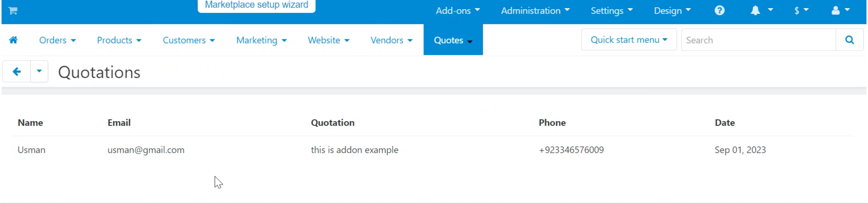The image size is (868, 203).
Task: Open the user account profile menu
Action: click(840, 11)
